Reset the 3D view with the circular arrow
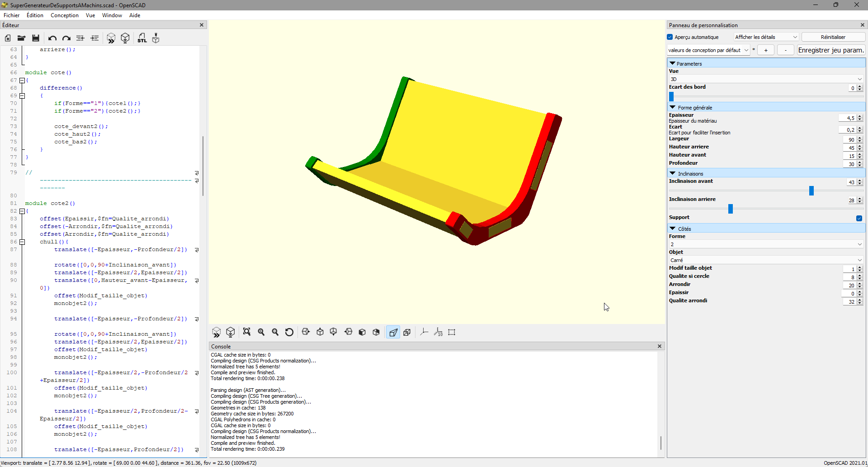This screenshot has width=868, height=467. click(x=289, y=332)
